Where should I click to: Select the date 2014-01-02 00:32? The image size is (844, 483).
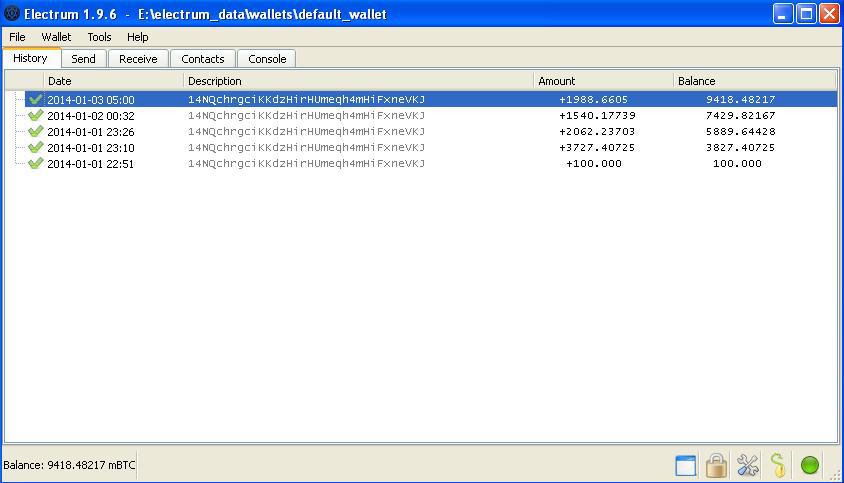tap(91, 116)
